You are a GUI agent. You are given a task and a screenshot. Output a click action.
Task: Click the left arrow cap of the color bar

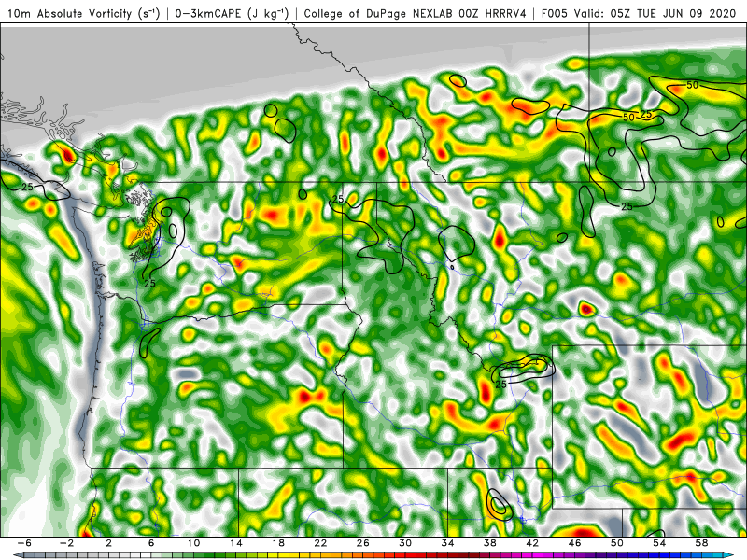[x=18, y=554]
